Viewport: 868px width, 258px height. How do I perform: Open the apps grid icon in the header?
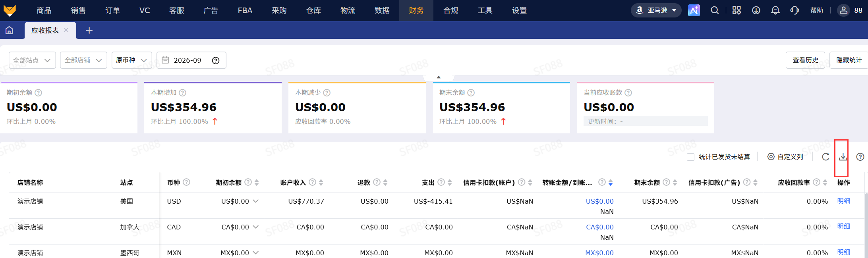coord(737,10)
